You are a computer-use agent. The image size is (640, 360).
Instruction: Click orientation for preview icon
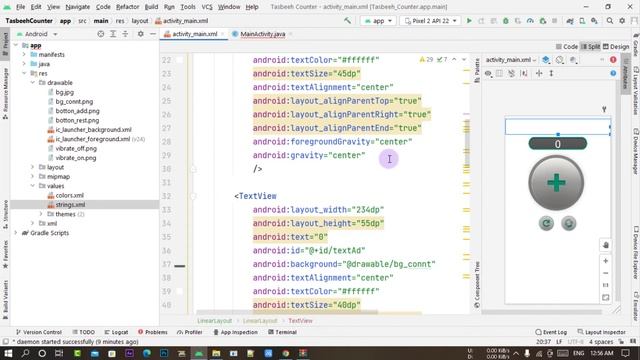coord(560,60)
